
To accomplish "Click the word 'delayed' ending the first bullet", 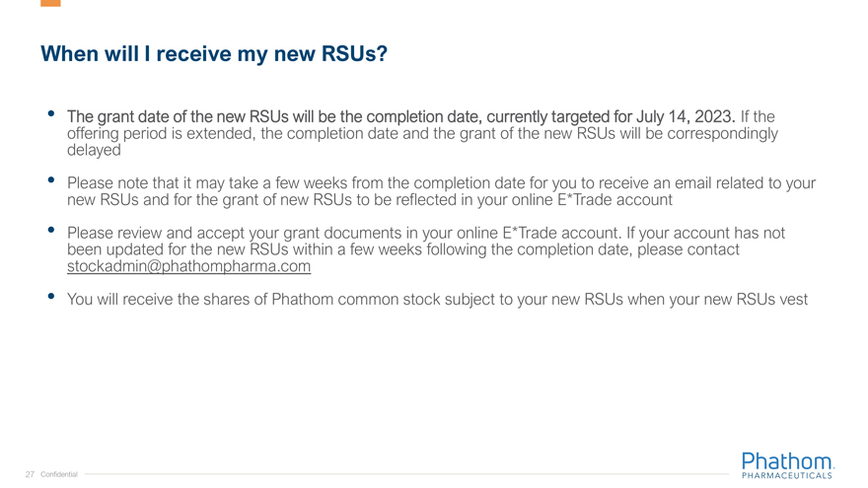I will point(94,150).
